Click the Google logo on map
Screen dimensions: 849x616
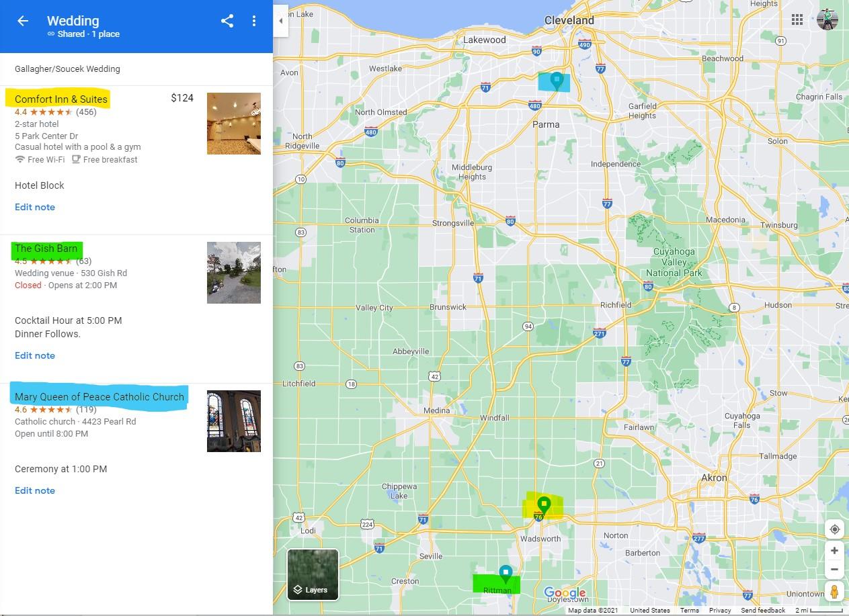pos(565,592)
